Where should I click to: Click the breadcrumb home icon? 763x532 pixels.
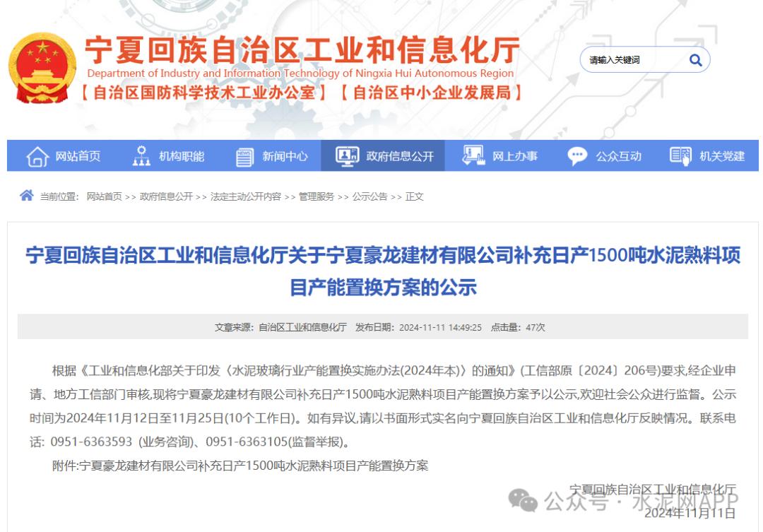26,196
